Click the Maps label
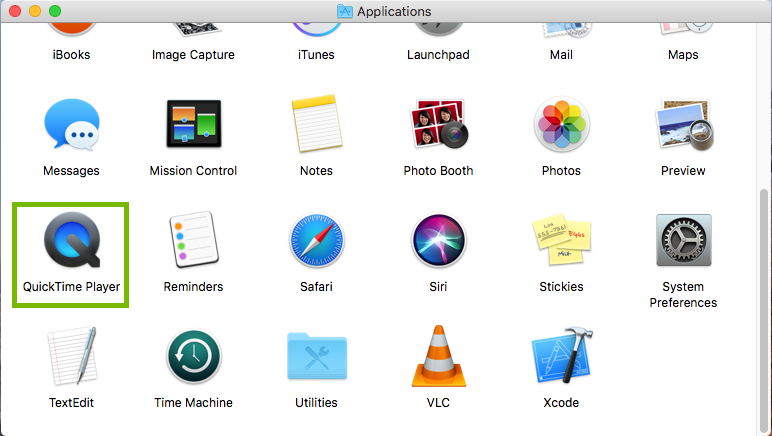 [x=683, y=55]
